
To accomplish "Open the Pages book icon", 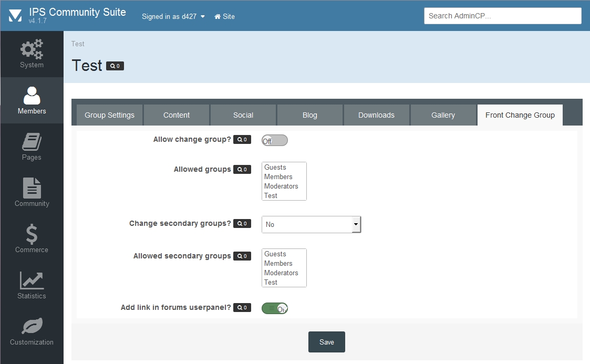I will tap(32, 142).
